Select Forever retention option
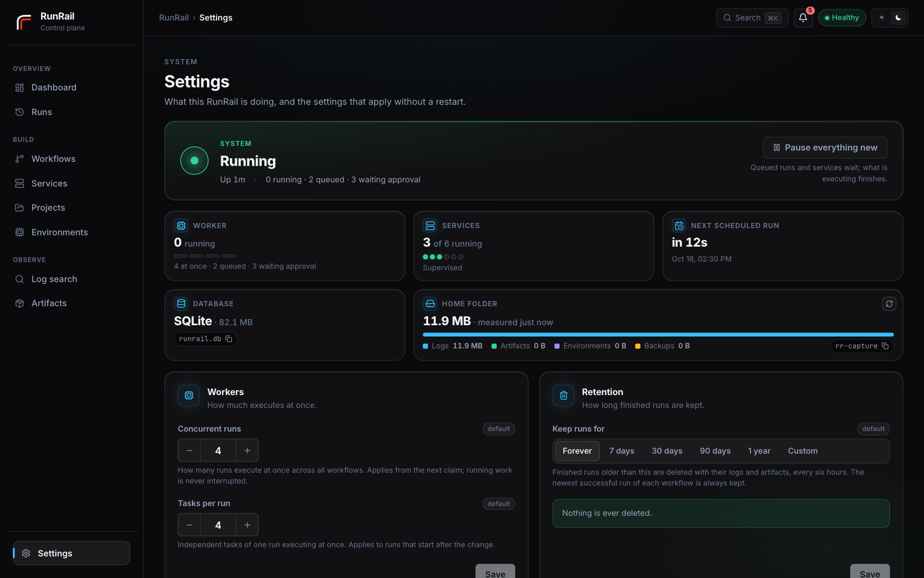 (x=577, y=451)
